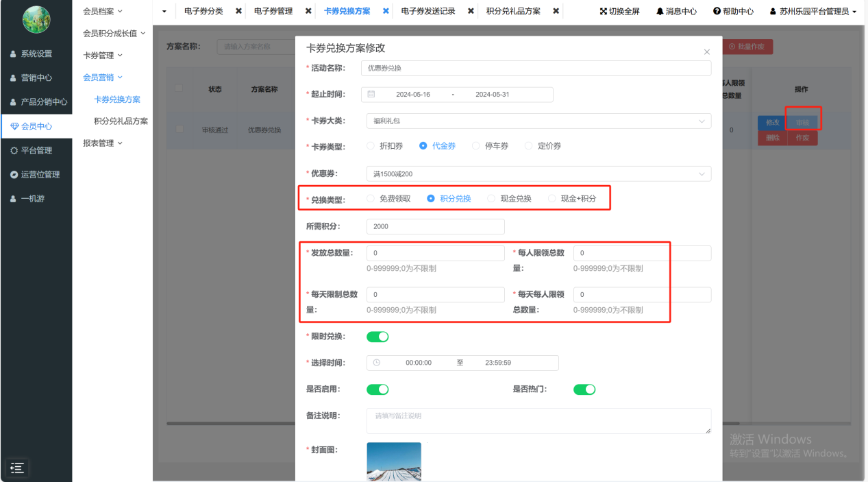Click the red 批量作废 button
The image size is (868, 482).
[x=750, y=47]
